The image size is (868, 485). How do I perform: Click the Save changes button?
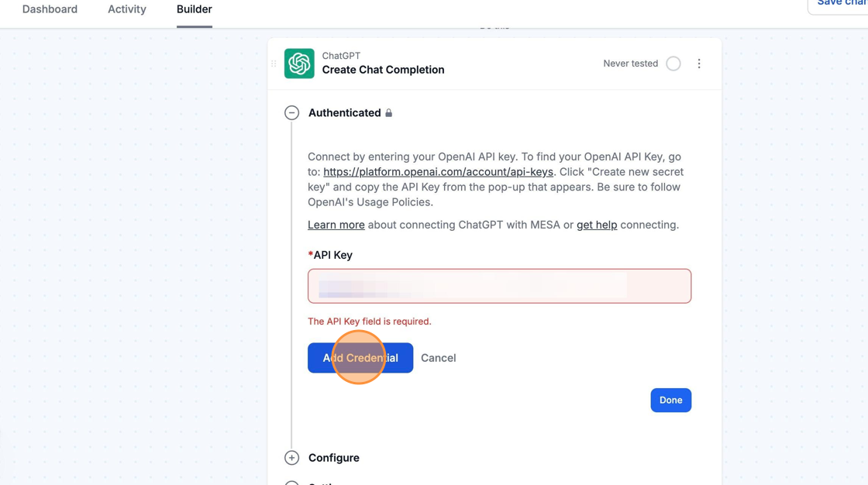(x=841, y=4)
